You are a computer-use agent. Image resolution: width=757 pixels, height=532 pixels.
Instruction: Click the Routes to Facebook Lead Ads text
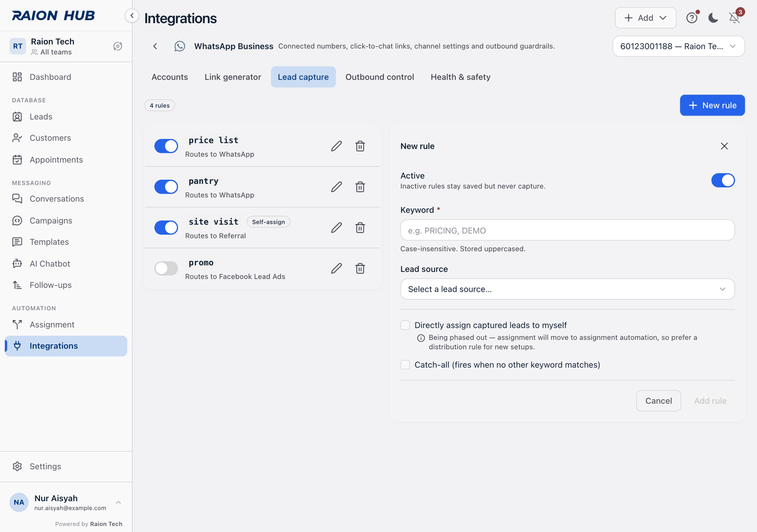click(x=235, y=277)
